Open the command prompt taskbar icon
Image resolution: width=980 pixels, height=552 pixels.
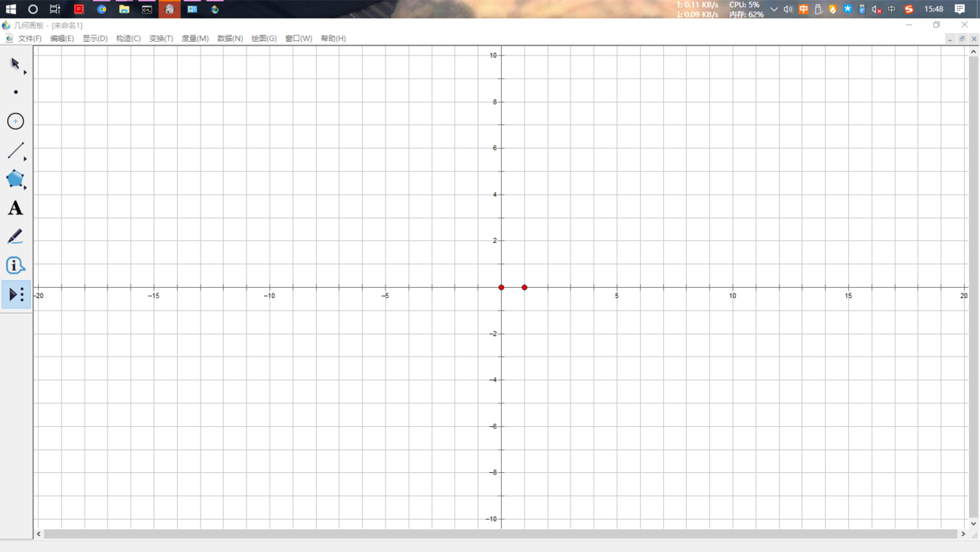coord(147,9)
